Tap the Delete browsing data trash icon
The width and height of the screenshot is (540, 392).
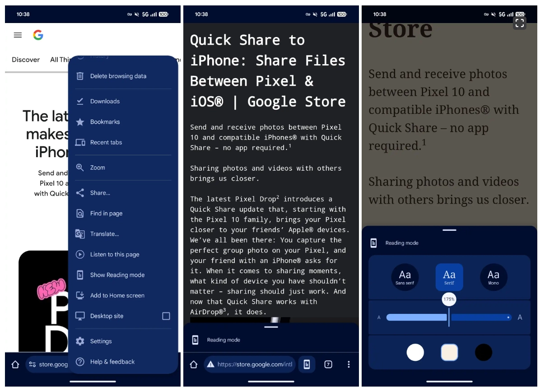click(80, 76)
